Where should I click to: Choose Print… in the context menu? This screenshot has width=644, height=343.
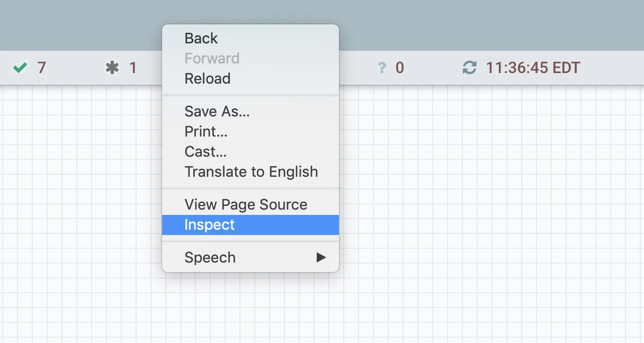pos(251,131)
